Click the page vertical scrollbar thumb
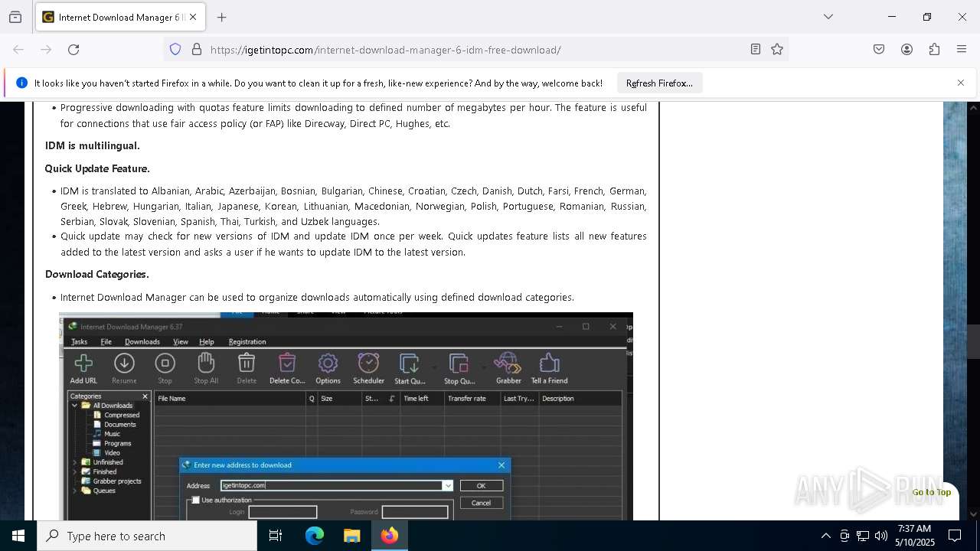 [x=974, y=341]
